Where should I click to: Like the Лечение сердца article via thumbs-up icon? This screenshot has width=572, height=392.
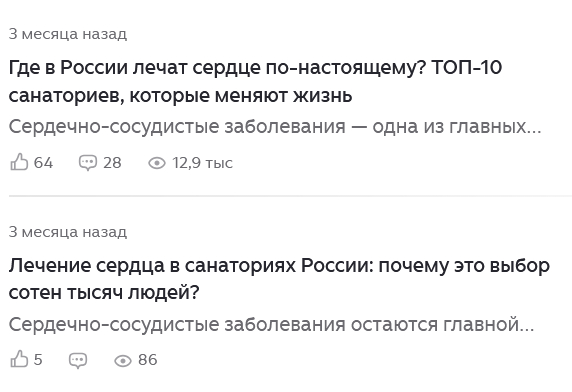click(x=19, y=360)
